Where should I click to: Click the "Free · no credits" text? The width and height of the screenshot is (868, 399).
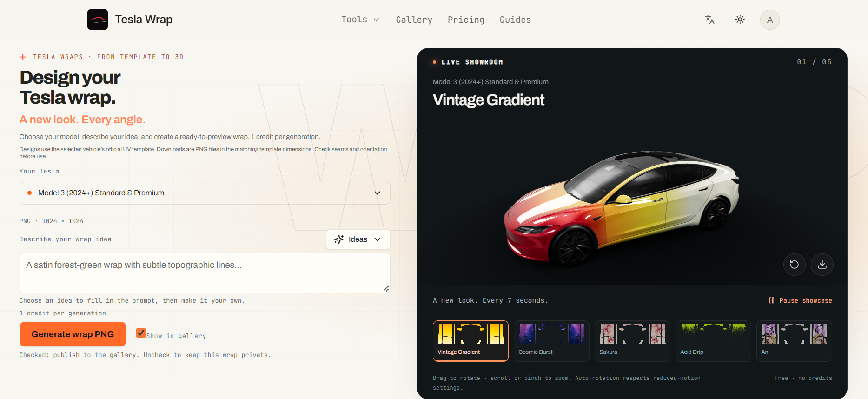click(803, 378)
